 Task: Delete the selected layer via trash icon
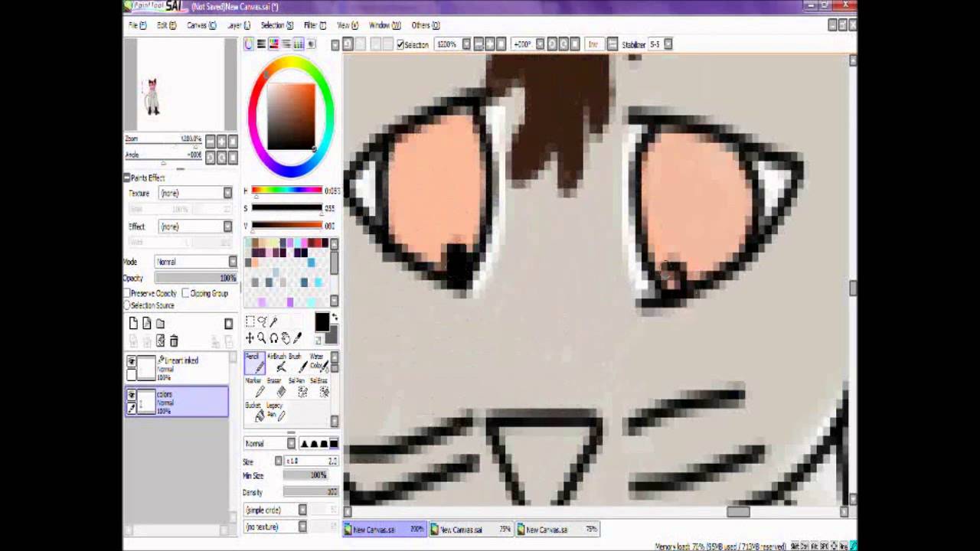[174, 341]
